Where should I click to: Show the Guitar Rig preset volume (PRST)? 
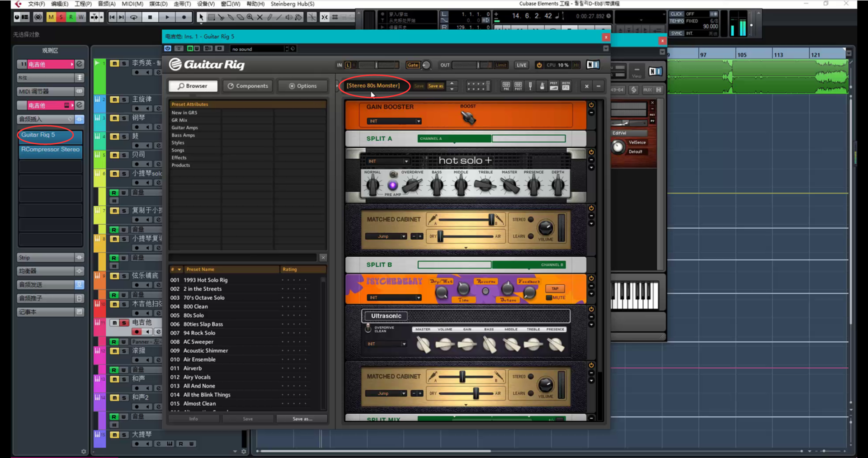click(x=554, y=86)
